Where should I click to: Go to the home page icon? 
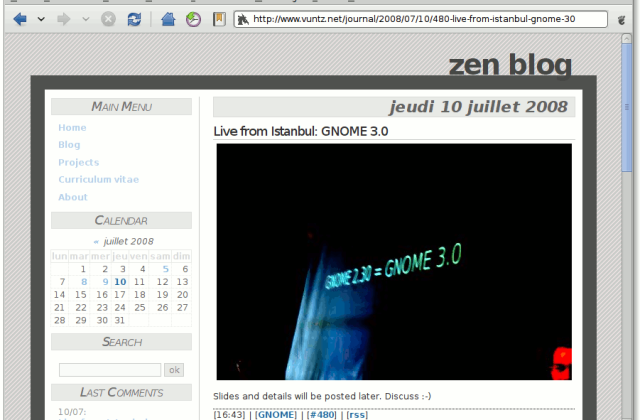(x=168, y=19)
